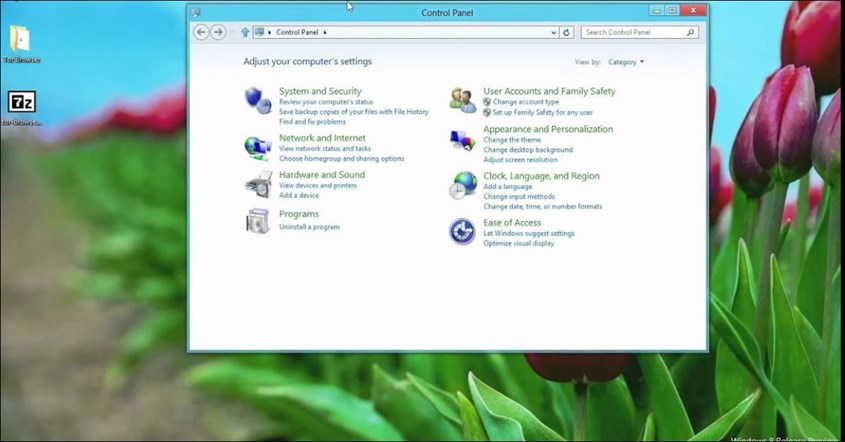Open the Programs heading link
The width and height of the screenshot is (845, 442).
299,214
